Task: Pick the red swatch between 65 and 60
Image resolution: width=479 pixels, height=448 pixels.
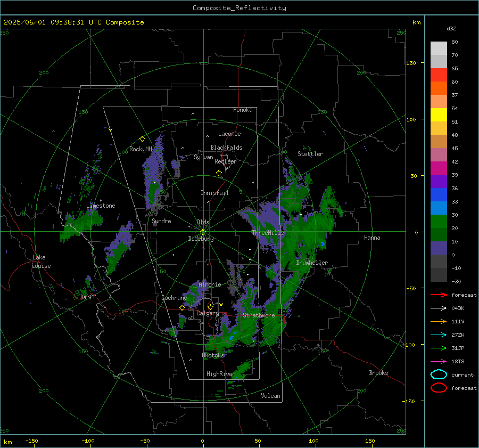Action: [439, 75]
